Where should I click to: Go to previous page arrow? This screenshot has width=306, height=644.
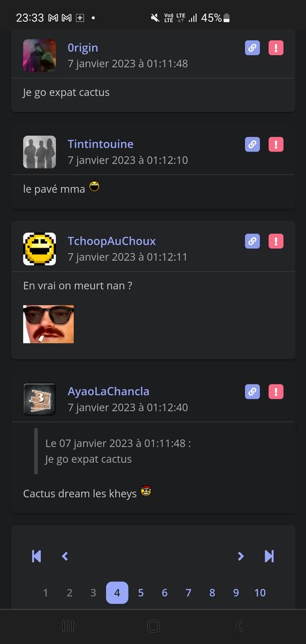tap(65, 556)
